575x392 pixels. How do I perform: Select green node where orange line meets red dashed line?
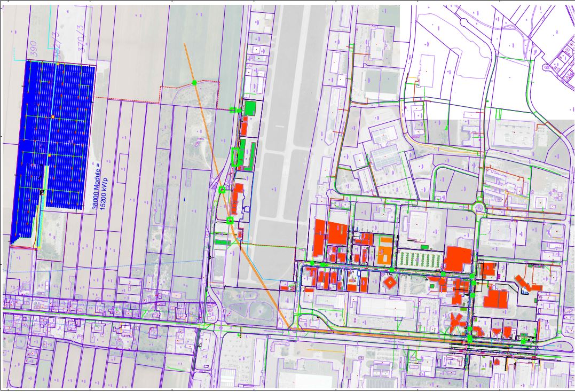tap(194, 82)
